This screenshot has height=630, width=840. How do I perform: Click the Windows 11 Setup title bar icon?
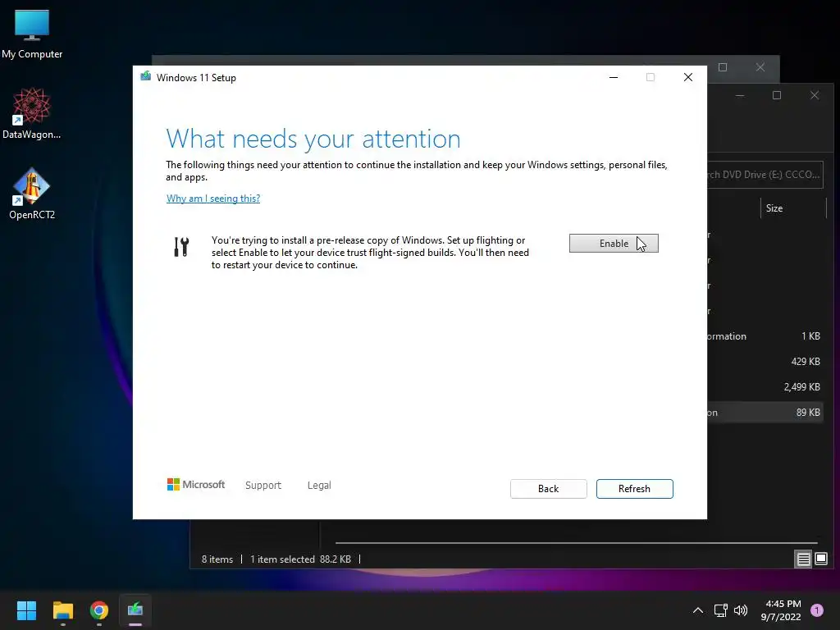coord(146,76)
